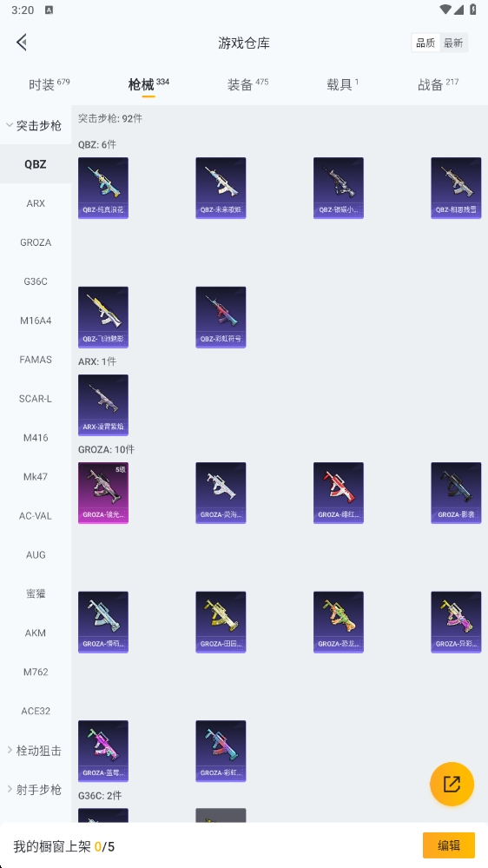This screenshot has height=868, width=488.
Task: Collapse the 突击步枪 category
Action: pos(36,125)
